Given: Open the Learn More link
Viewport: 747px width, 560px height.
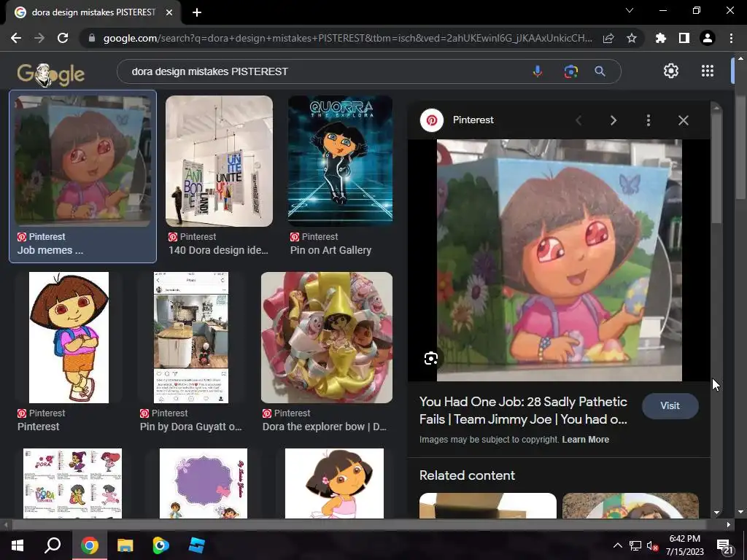Looking at the screenshot, I should click(586, 440).
